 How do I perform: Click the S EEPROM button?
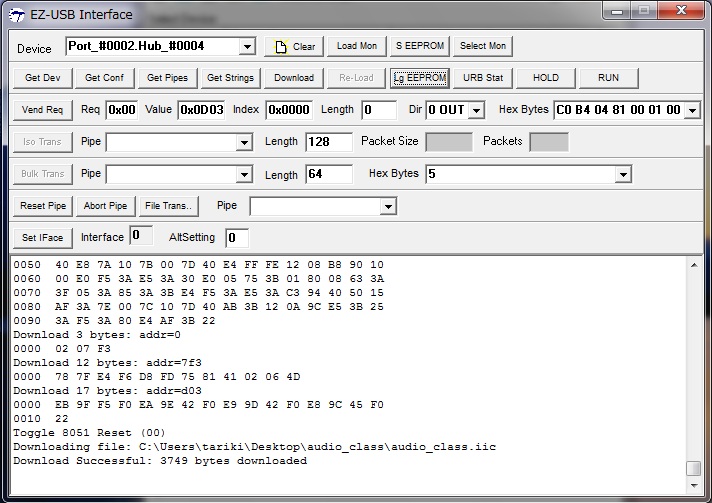point(420,46)
